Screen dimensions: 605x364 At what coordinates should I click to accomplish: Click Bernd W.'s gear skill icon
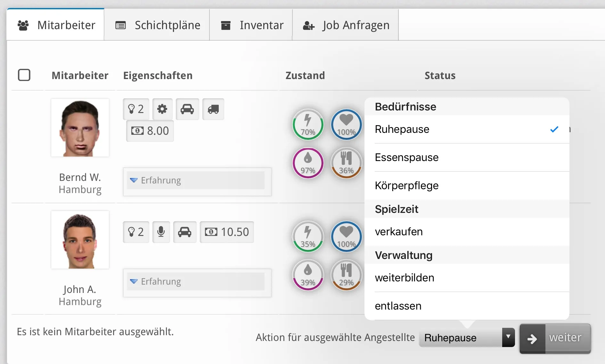click(x=162, y=109)
